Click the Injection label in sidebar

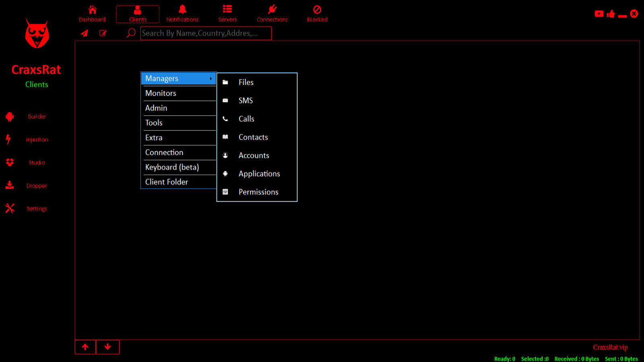pos(37,140)
